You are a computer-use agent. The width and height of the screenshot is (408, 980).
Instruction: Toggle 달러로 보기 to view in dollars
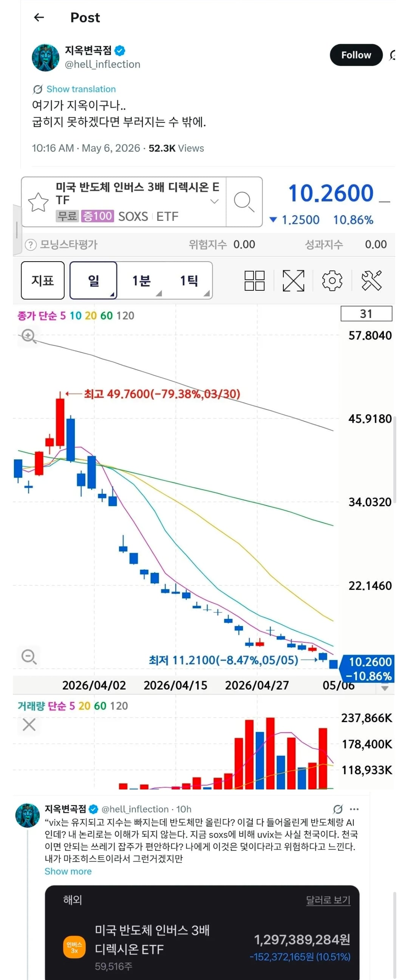(x=328, y=900)
